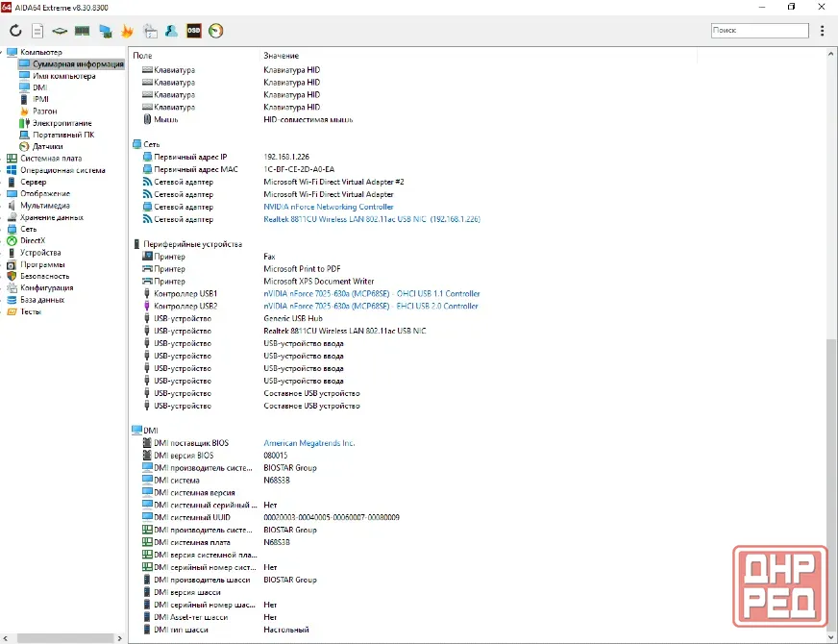The image size is (838, 644).
Task: Select Компьютер in the left tree
Action: (41, 52)
